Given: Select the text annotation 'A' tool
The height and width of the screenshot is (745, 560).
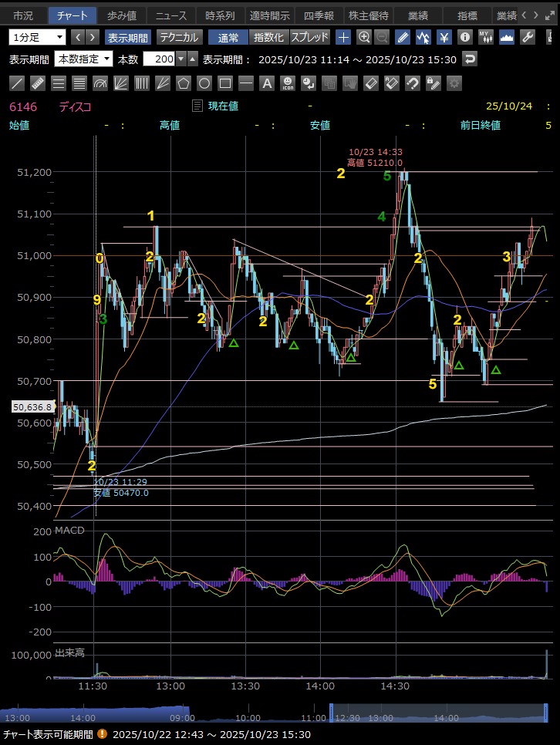Looking at the screenshot, I should click(x=267, y=83).
